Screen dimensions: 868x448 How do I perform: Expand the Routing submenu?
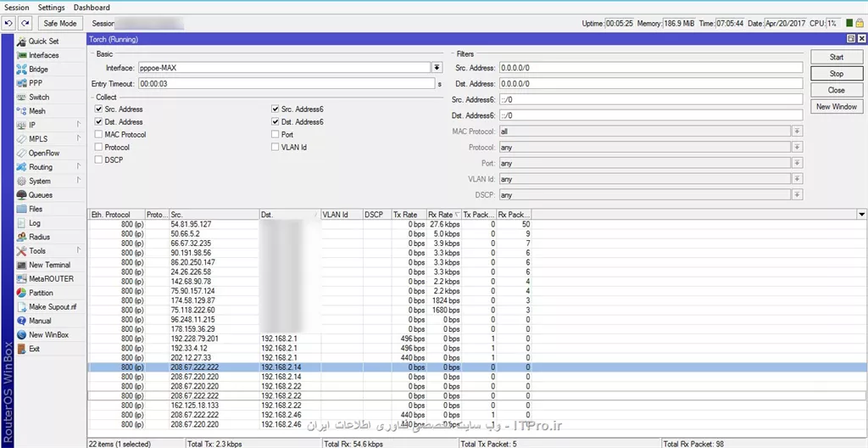[79, 167]
